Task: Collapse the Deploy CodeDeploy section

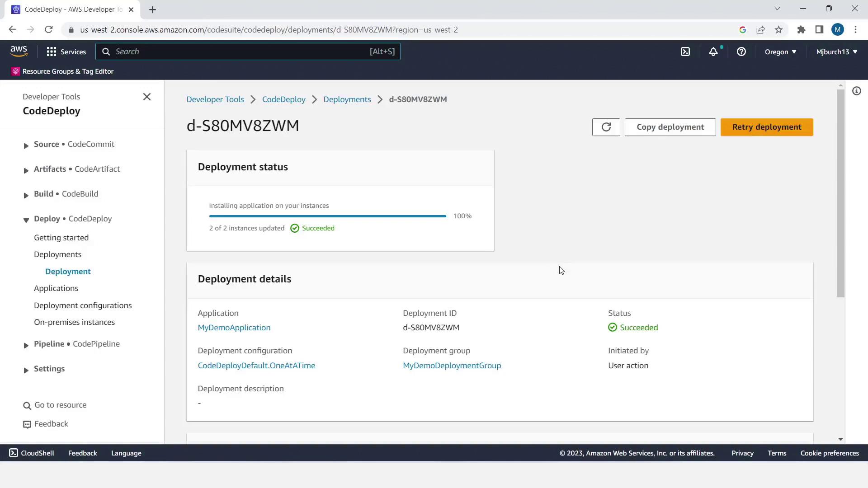Action: pos(26,220)
